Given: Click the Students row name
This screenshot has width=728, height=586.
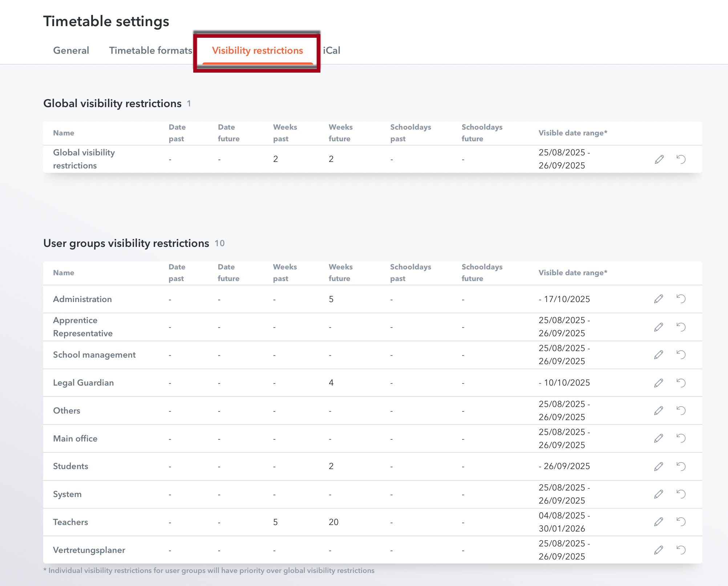Looking at the screenshot, I should [x=70, y=466].
